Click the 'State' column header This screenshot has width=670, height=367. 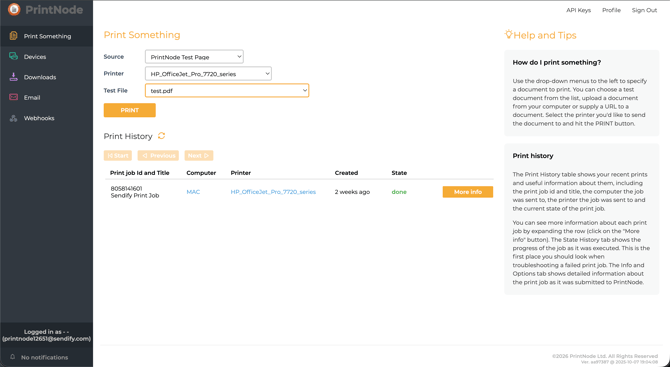pos(399,173)
